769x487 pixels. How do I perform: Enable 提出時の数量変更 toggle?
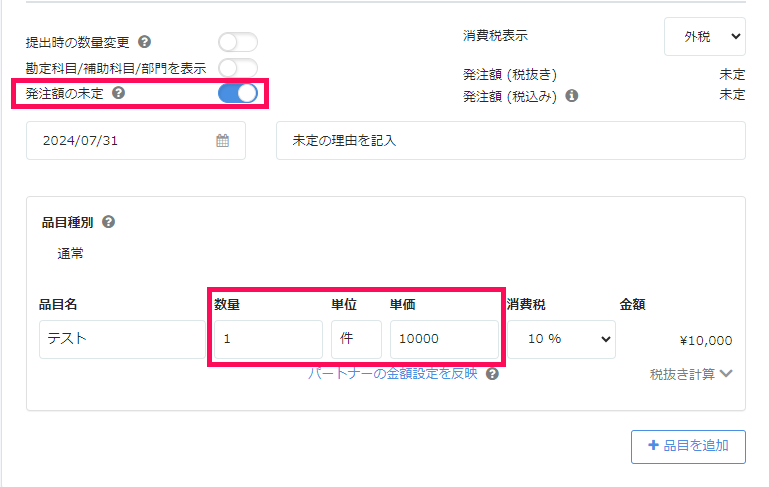click(x=238, y=42)
